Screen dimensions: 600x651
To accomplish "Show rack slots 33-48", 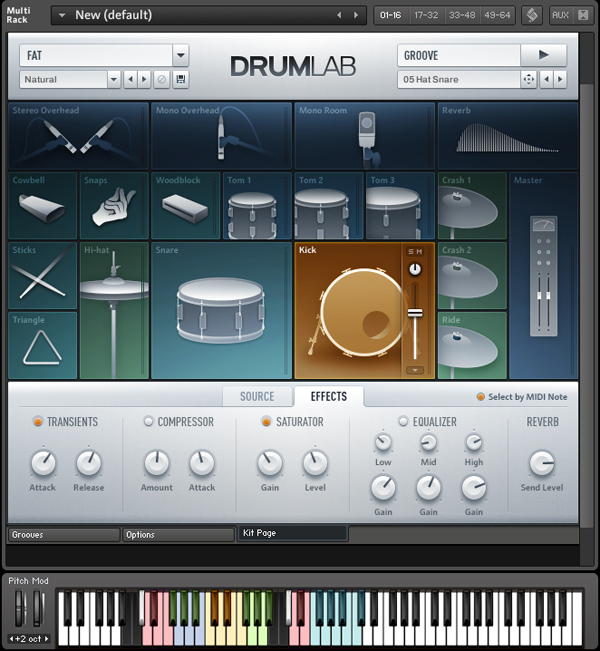I will (x=462, y=15).
